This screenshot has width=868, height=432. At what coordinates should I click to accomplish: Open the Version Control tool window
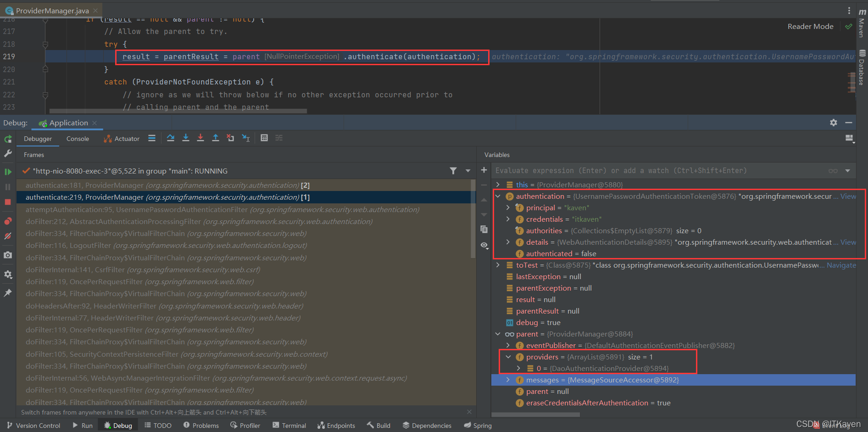pyautogui.click(x=33, y=426)
